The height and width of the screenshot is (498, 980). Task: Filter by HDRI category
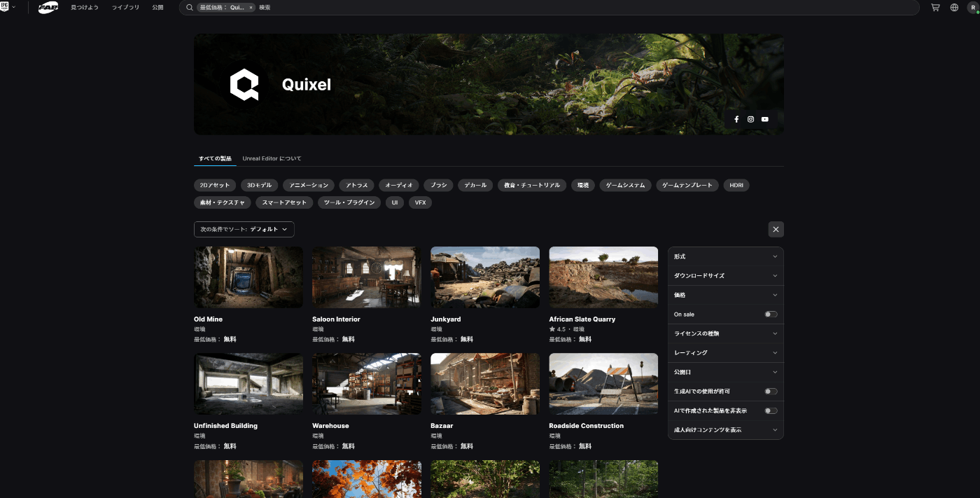click(736, 185)
